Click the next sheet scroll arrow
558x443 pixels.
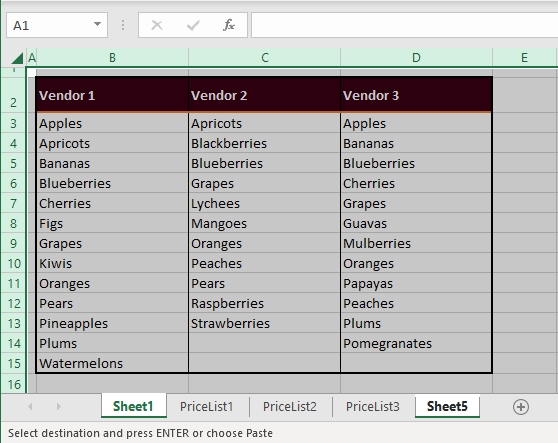point(59,406)
